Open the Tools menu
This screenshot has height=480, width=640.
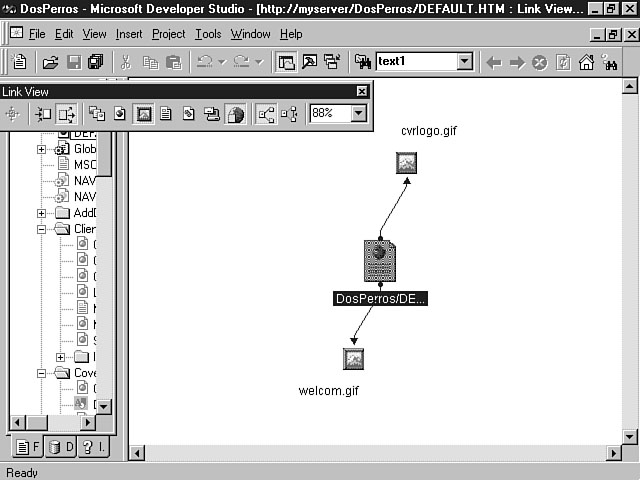[208, 34]
